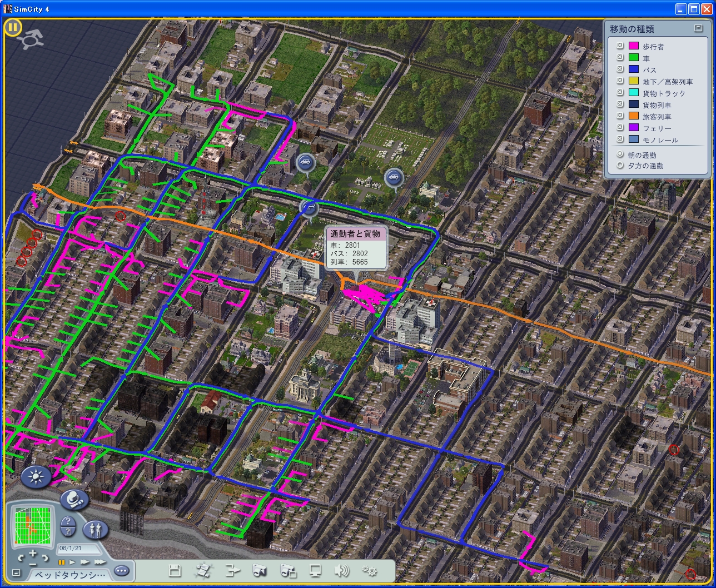The width and height of the screenshot is (716, 588).
Task: Toggle the 歩行者 checkbox
Action: point(619,46)
